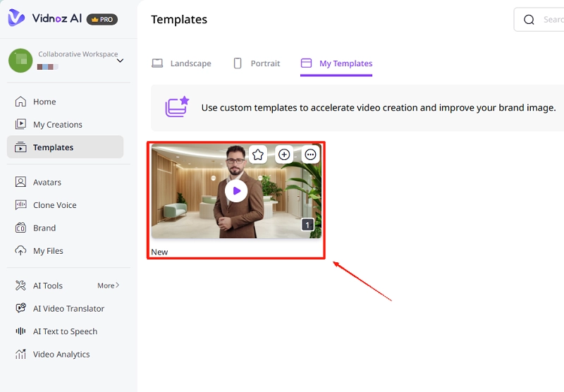564x392 pixels.
Task: Launch AI Video Translator
Action: [x=68, y=309]
